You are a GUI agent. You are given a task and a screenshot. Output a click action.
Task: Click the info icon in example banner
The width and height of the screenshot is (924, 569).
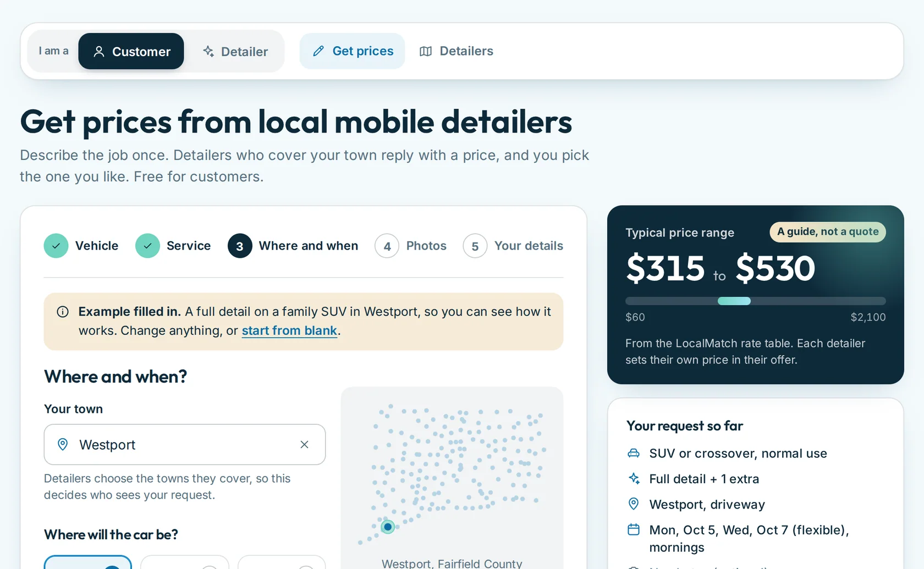[63, 312]
